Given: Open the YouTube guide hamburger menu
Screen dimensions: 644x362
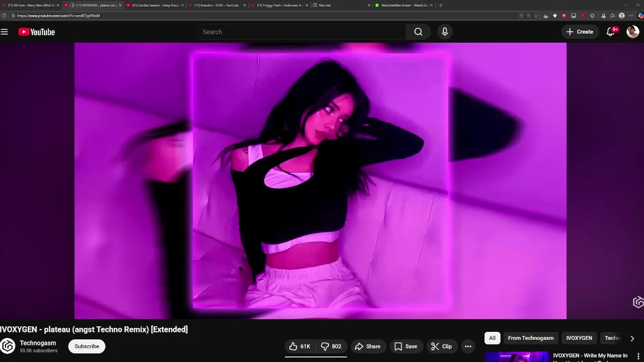Looking at the screenshot, I should coord(5,32).
